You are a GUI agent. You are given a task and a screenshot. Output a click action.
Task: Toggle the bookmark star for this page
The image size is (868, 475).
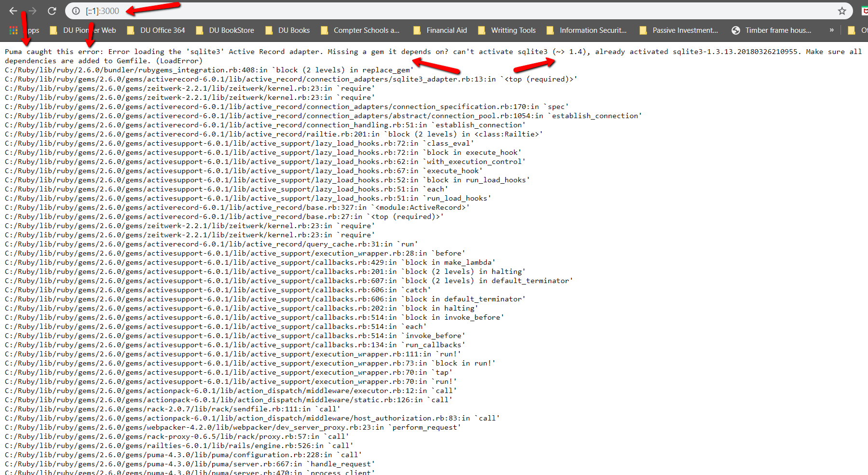click(x=841, y=11)
